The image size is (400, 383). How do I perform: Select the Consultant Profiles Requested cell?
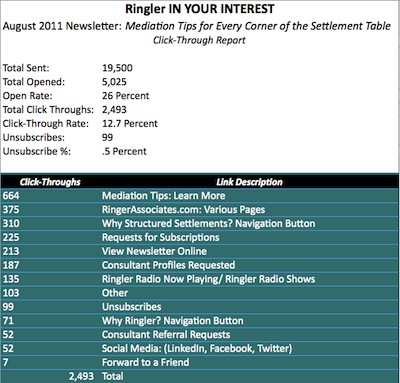click(168, 265)
